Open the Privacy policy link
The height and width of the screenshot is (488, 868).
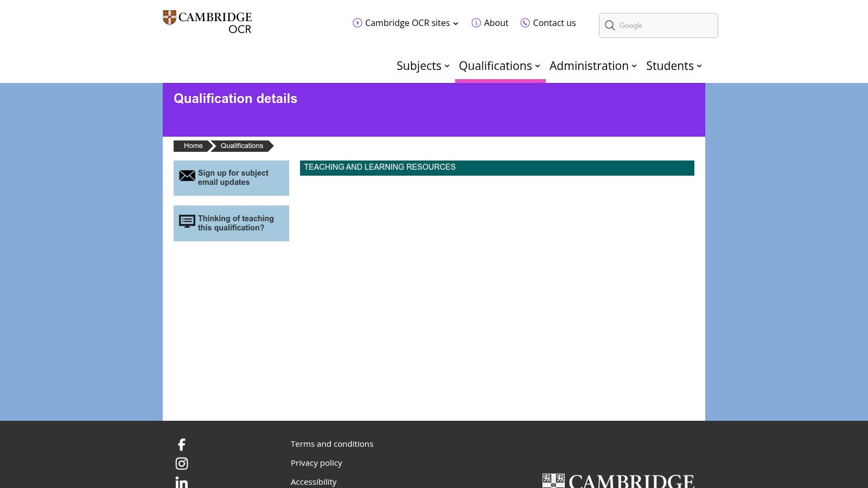coord(316,463)
